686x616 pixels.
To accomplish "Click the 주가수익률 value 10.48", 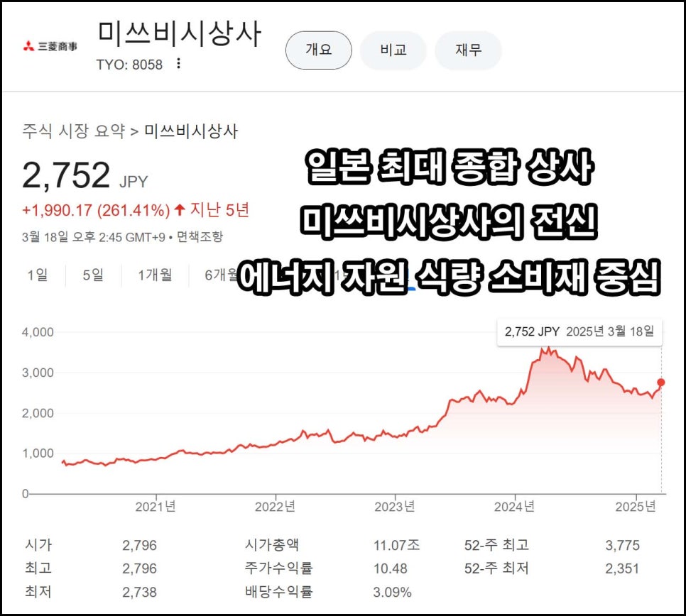I will [391, 568].
